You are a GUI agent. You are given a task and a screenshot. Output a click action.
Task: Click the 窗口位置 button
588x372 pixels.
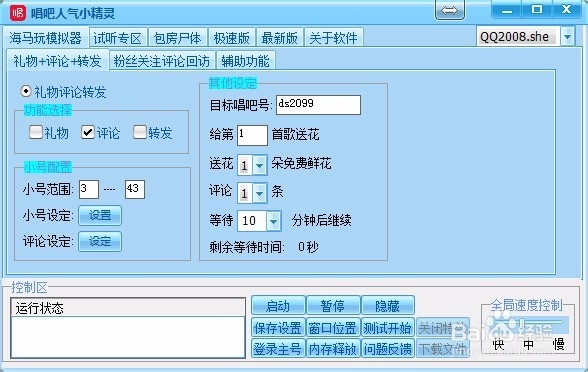[x=333, y=328]
